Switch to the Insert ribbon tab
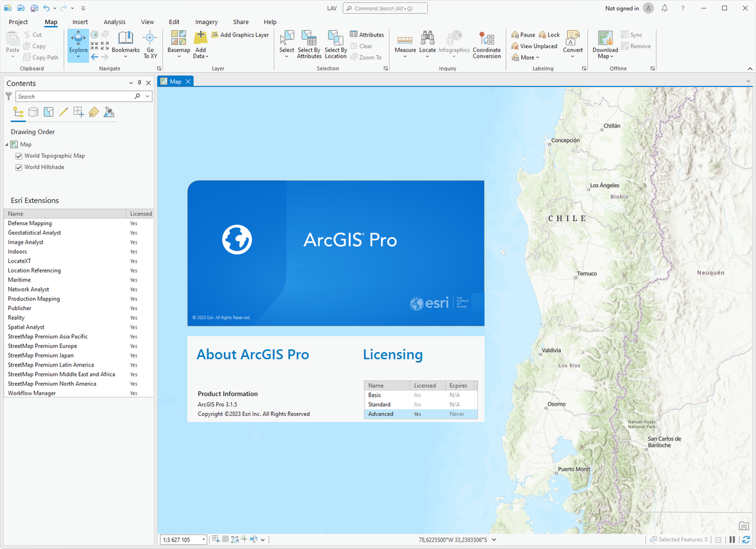Viewport: 756px width, 549px height. [80, 22]
